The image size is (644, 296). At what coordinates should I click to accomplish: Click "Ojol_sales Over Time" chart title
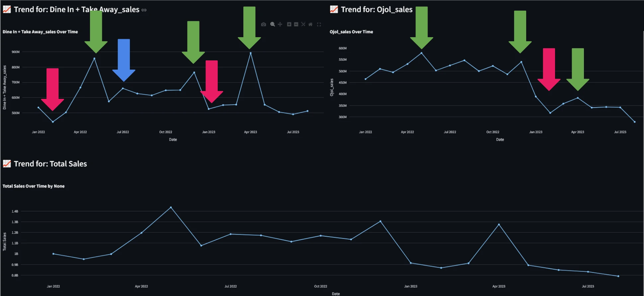click(351, 32)
